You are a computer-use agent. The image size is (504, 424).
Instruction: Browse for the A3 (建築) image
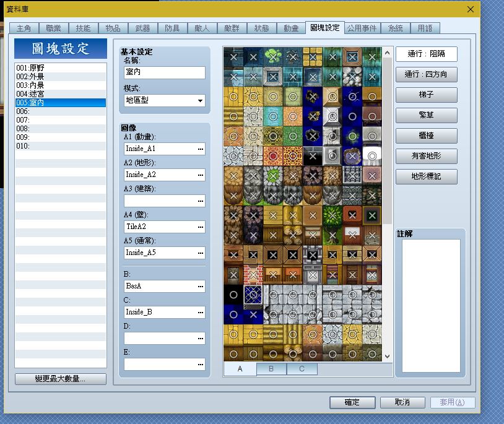(201, 201)
